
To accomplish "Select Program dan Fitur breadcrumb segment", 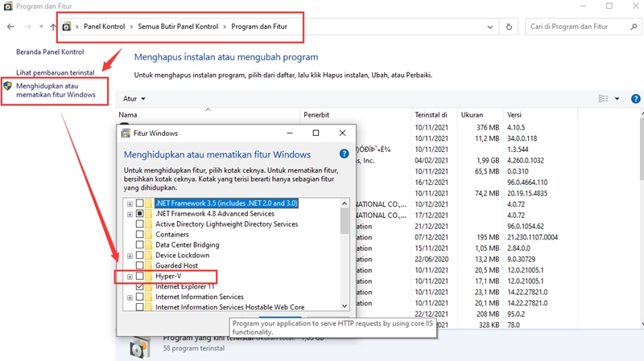I will [259, 27].
